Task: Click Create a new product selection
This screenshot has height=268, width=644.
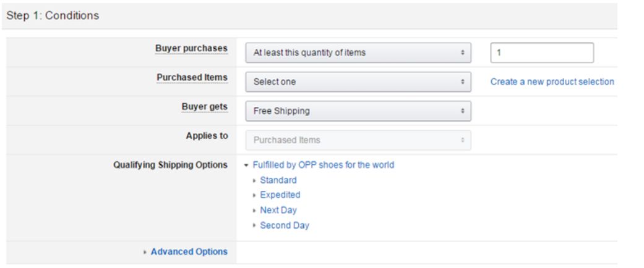Action: click(x=552, y=82)
